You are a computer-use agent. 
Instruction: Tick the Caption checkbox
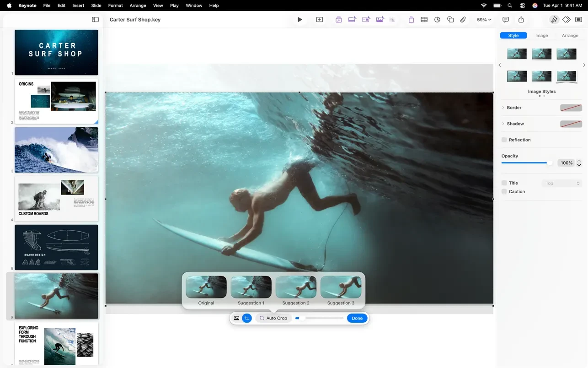(x=504, y=192)
